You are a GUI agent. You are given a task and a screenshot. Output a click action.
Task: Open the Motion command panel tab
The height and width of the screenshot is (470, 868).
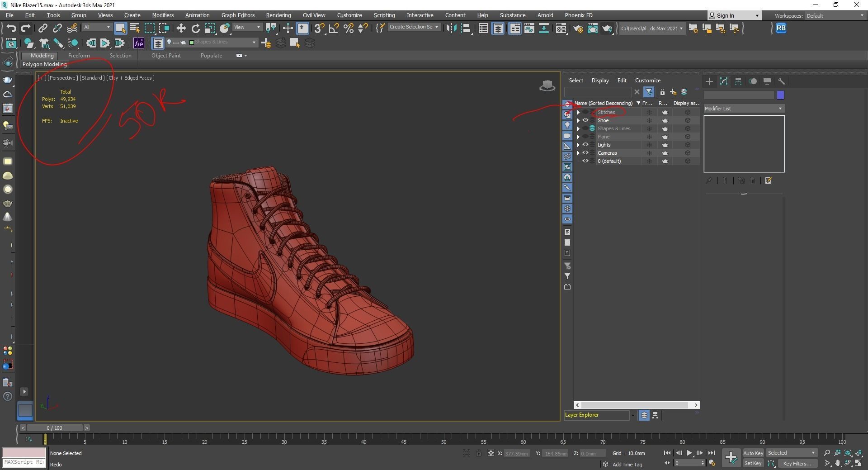[753, 81]
